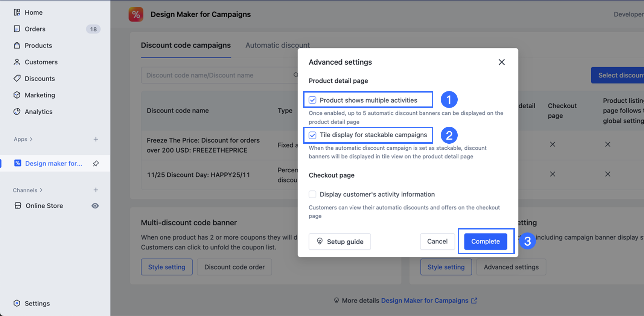This screenshot has width=644, height=316.
Task: Expand the Channels section chevron
Action: coord(41,190)
